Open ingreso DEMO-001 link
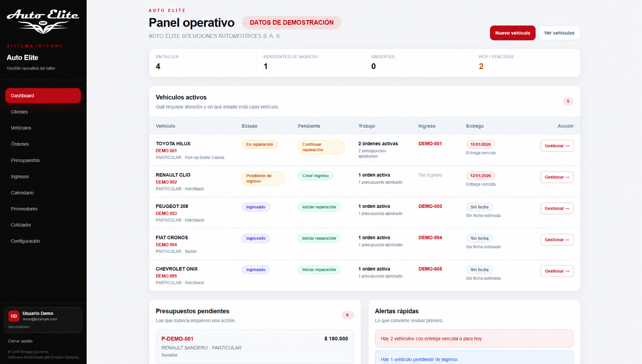The image size is (642, 364). coord(430,143)
